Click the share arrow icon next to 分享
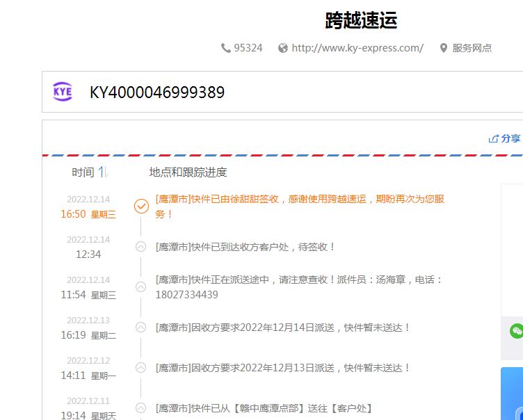The height and width of the screenshot is (420, 523). 493,138
